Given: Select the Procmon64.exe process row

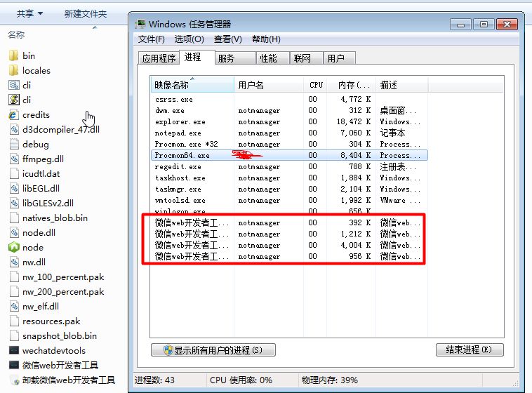Looking at the screenshot, I should pyautogui.click(x=289, y=155).
